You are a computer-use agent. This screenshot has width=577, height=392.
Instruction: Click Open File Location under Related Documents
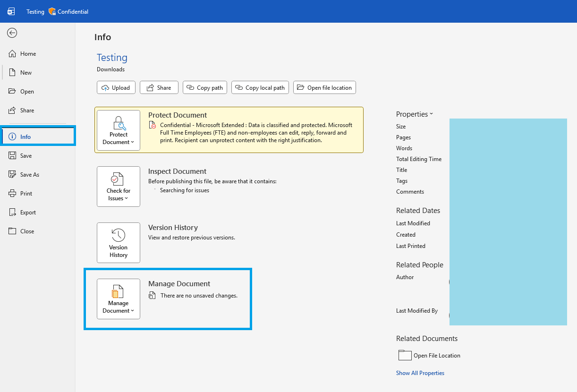point(429,356)
